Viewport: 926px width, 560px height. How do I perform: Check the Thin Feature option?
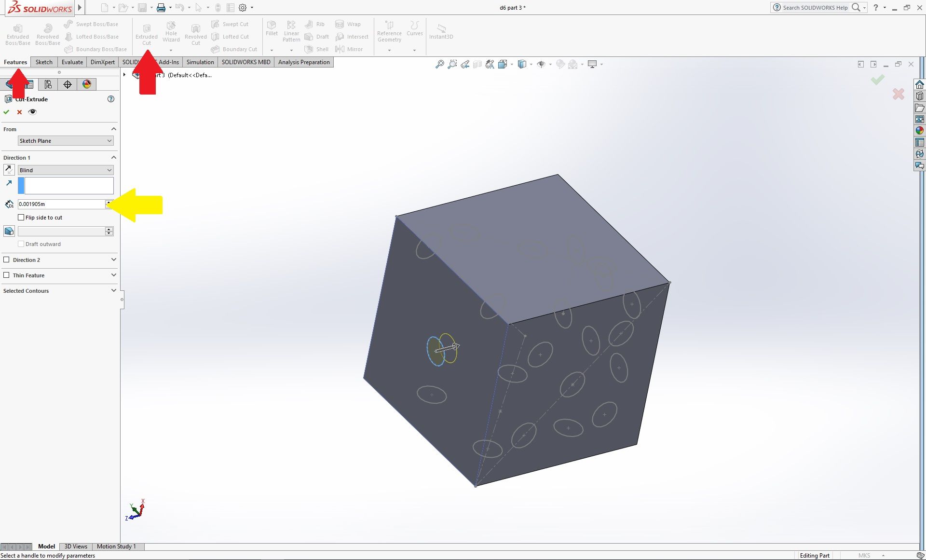pyautogui.click(x=6, y=275)
